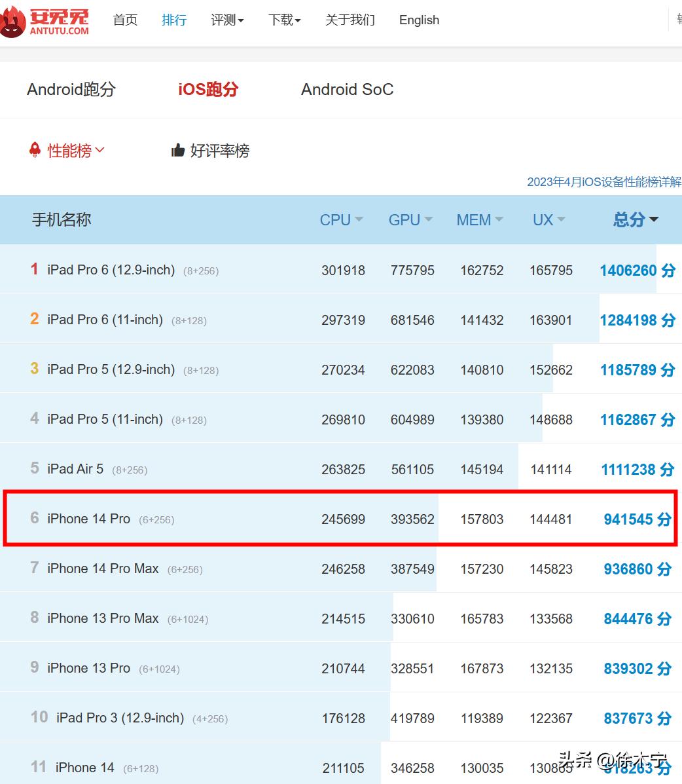682x784 pixels.
Task: Click total score 1185789 分
Action: click(637, 370)
